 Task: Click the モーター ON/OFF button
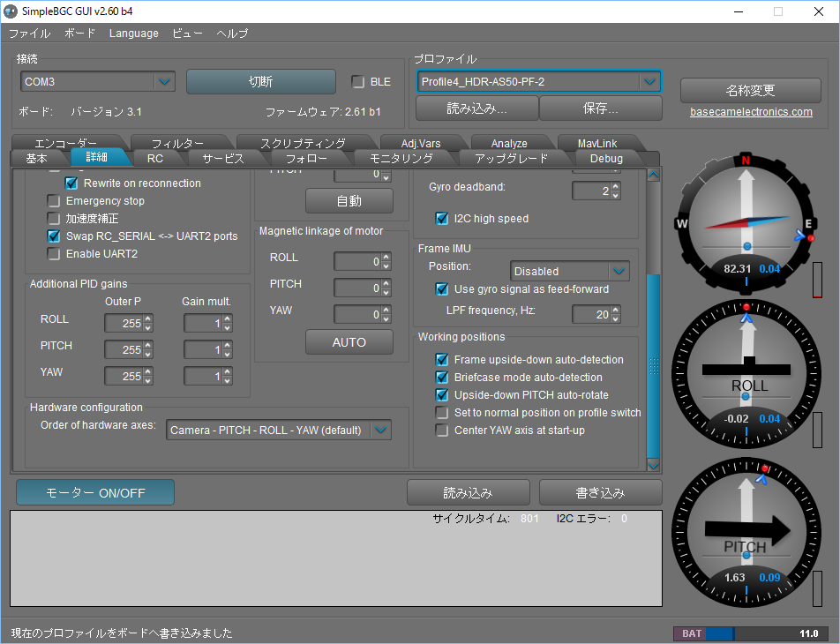[x=95, y=492]
